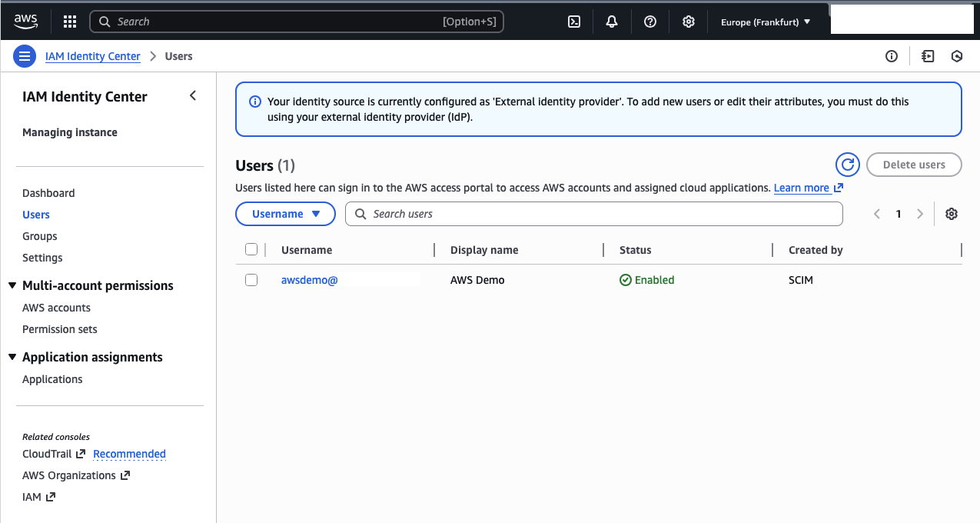Screen dimensions: 980x523
Task: Click inside the Search users field
Action: pos(593,213)
